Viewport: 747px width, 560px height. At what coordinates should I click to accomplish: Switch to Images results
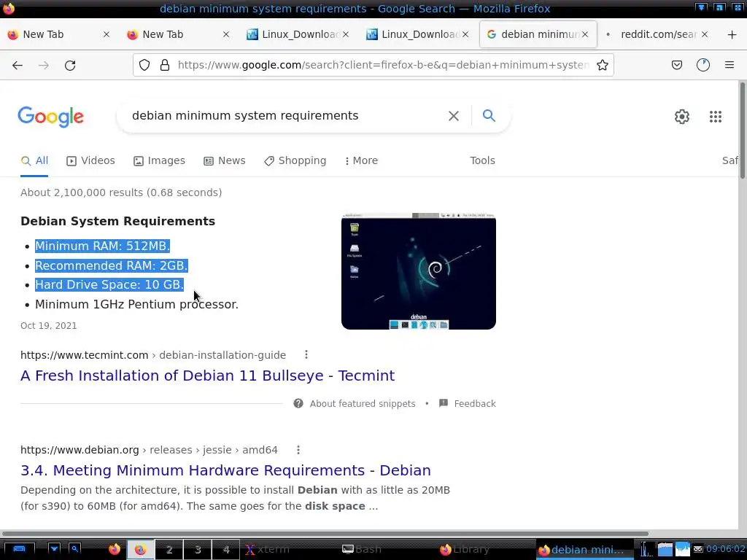(159, 160)
